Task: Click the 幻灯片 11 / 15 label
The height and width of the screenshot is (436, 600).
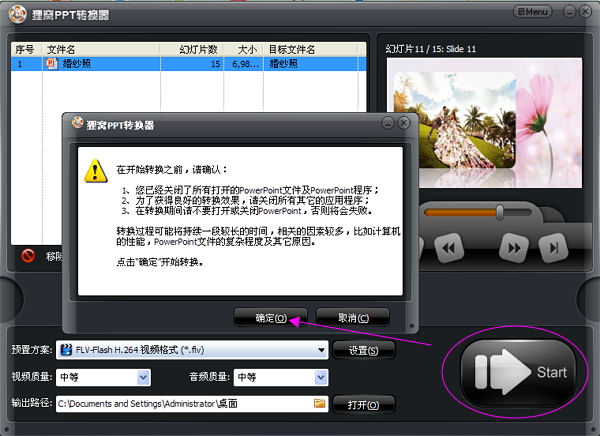Action: [430, 49]
